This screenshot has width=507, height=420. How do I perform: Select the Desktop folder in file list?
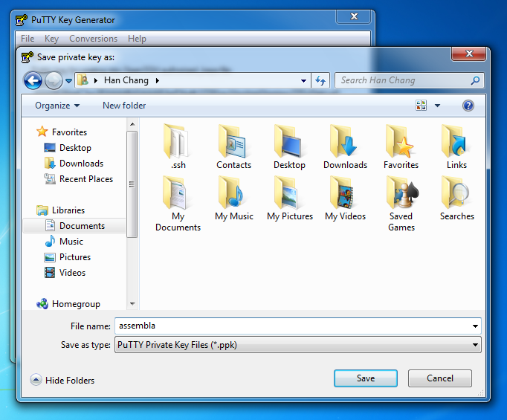click(289, 146)
